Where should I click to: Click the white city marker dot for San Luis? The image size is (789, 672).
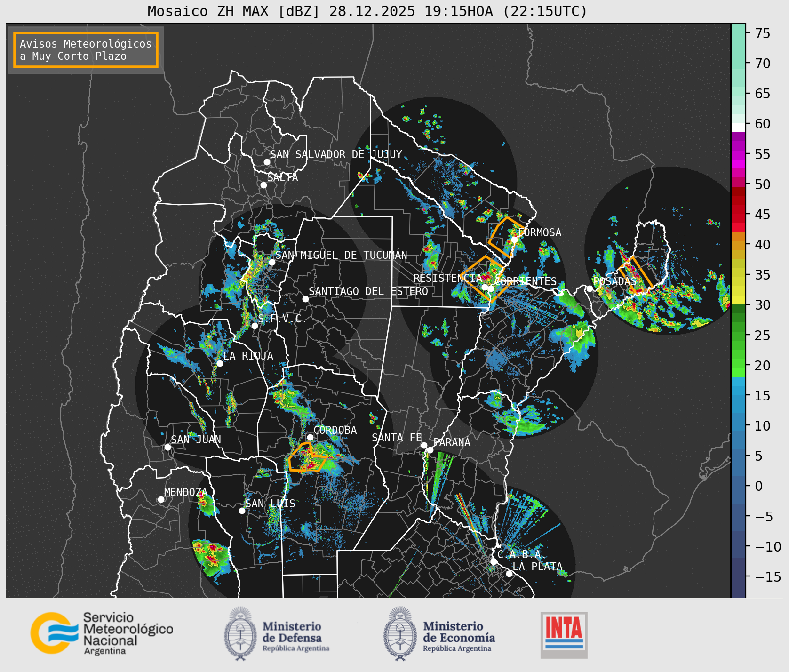pos(242,511)
